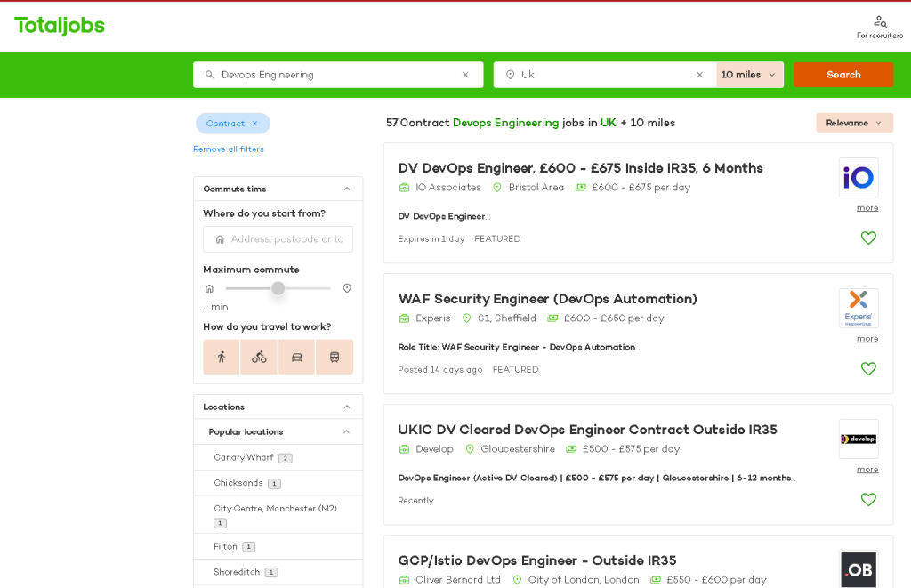Click Bristol Area location text
This screenshot has height=588, width=911.
coord(536,188)
